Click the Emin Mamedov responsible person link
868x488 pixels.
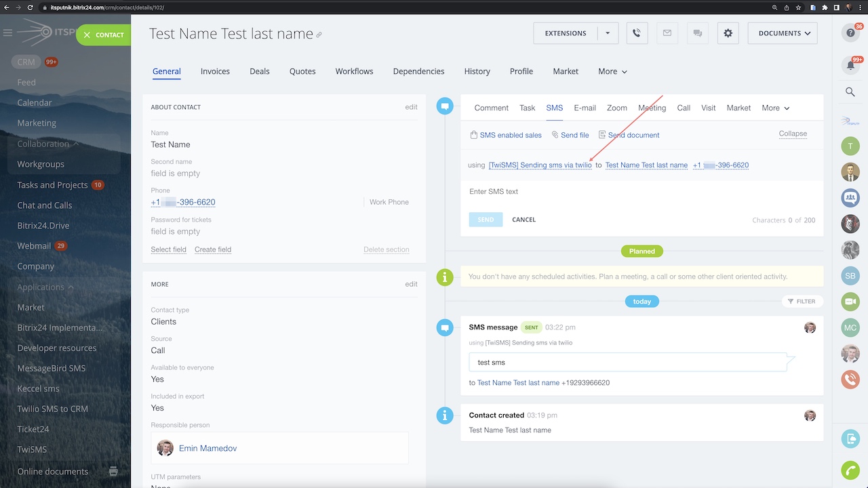point(208,448)
